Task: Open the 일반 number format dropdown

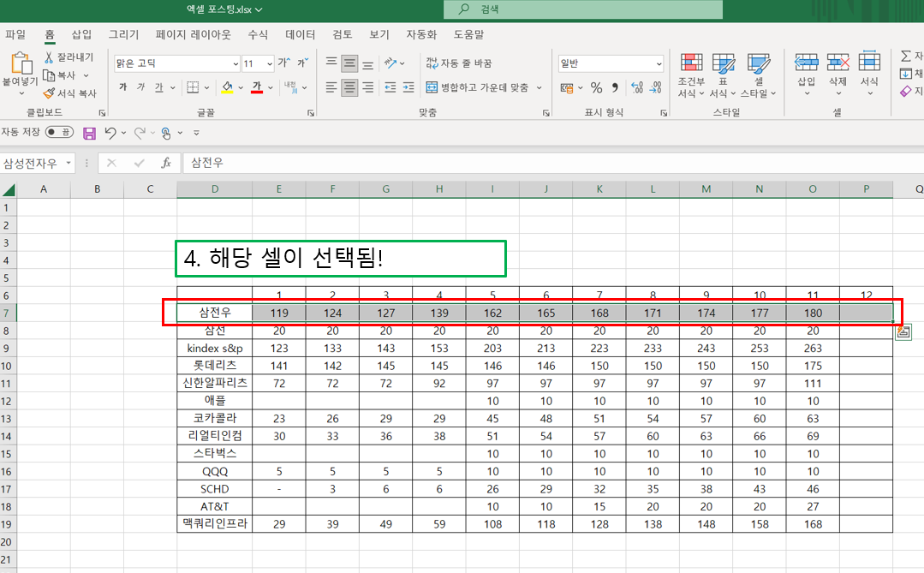Action: 659,63
